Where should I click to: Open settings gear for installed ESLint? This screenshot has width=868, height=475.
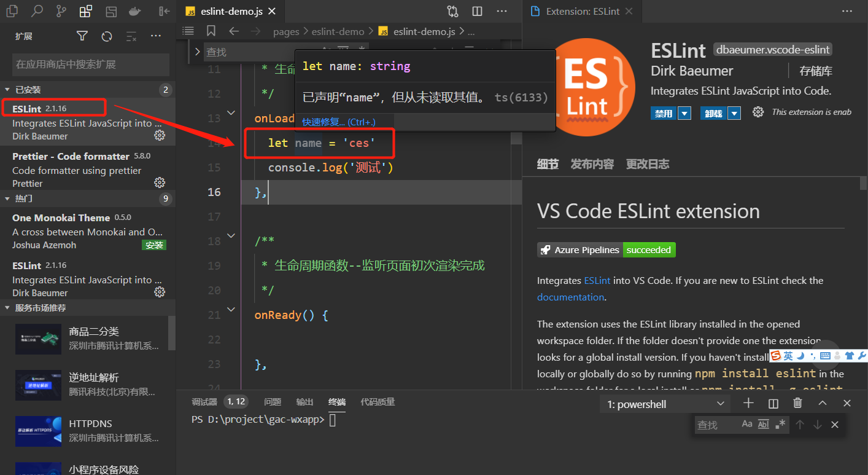pos(160,135)
